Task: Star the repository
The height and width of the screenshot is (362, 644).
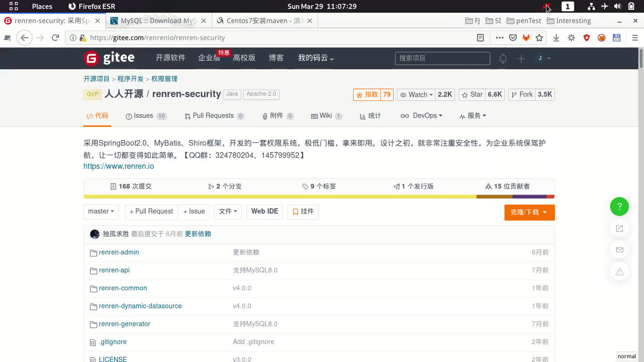Action: pos(471,95)
